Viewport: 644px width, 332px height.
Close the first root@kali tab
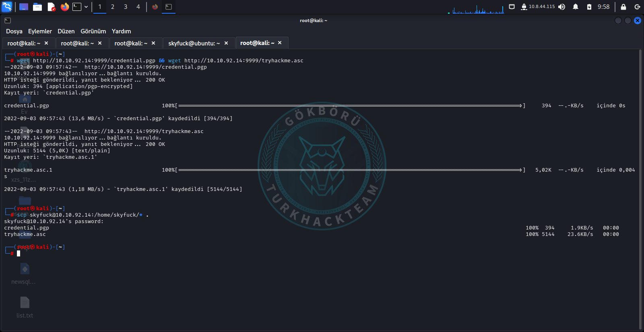[46, 43]
